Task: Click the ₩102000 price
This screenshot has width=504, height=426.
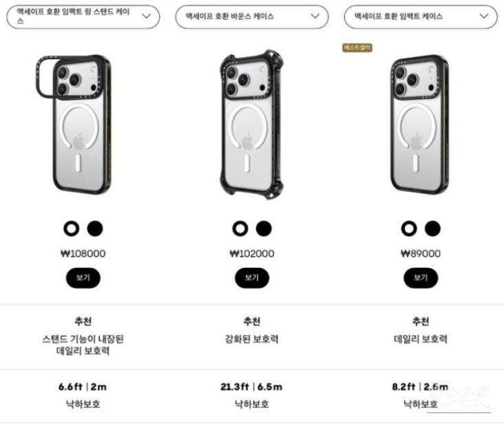Action: 252,253
